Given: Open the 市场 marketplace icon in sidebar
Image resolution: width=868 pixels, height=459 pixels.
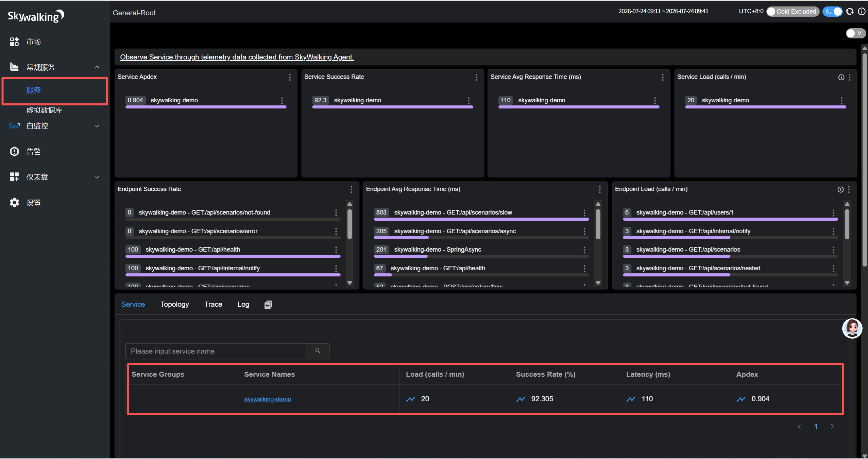Looking at the screenshot, I should point(14,41).
